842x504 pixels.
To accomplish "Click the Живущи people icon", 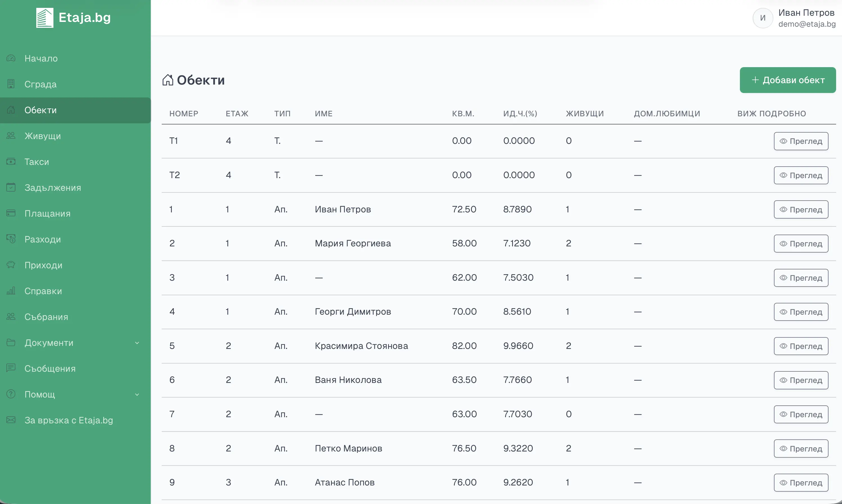I will [11, 136].
